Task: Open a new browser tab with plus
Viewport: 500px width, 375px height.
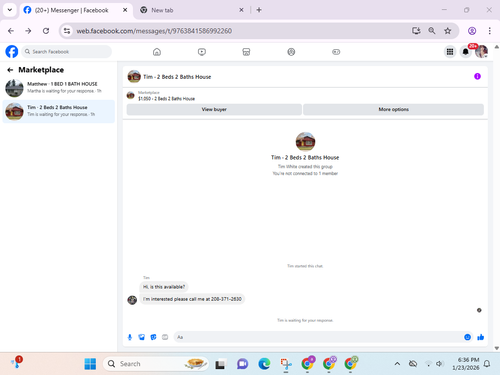Action: pos(259,10)
